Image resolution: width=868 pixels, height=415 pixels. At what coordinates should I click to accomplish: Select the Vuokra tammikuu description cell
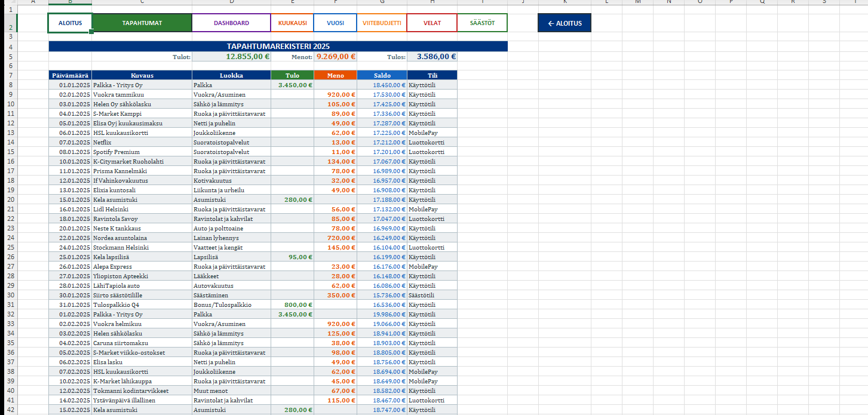click(x=142, y=94)
